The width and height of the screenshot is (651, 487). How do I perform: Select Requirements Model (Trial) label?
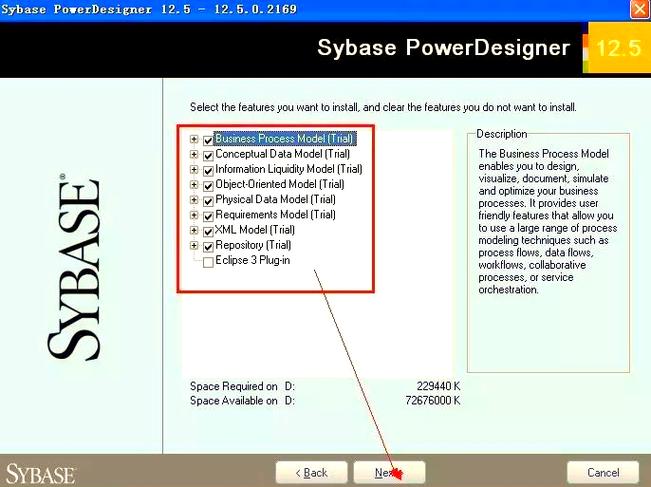[x=275, y=215]
